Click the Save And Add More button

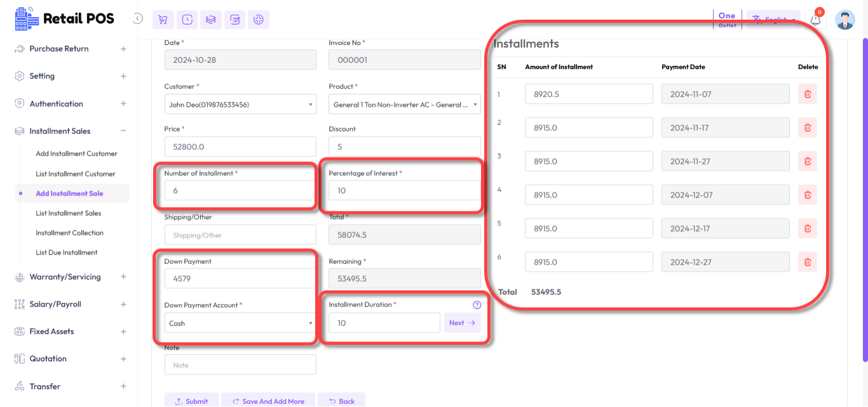coord(268,401)
